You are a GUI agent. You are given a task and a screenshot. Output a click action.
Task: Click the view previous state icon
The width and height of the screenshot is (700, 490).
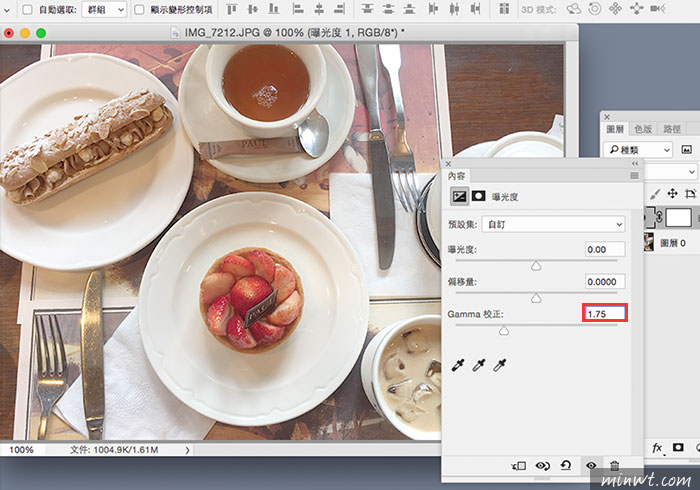coord(543,465)
